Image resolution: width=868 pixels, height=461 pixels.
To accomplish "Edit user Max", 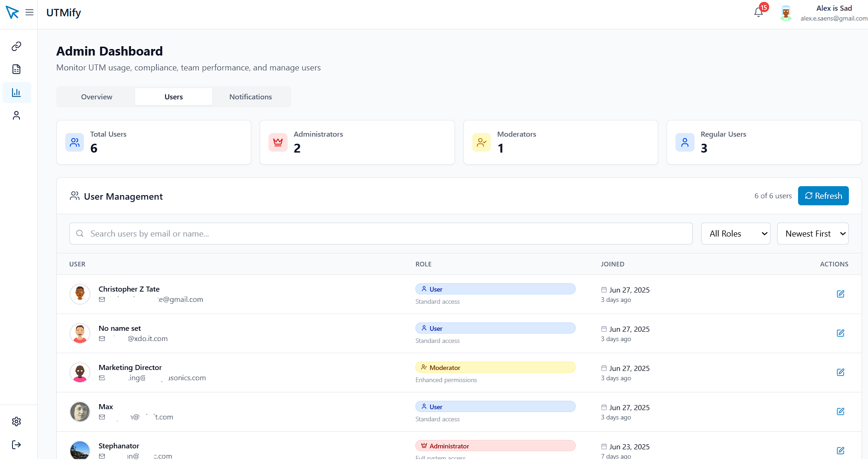I will point(840,412).
